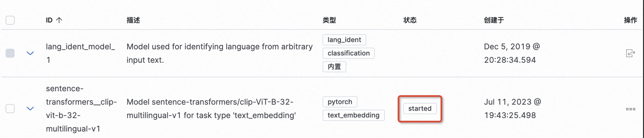Click the lang_ident_model_1 ID text
The height and width of the screenshot is (138, 644).
[x=80, y=53]
